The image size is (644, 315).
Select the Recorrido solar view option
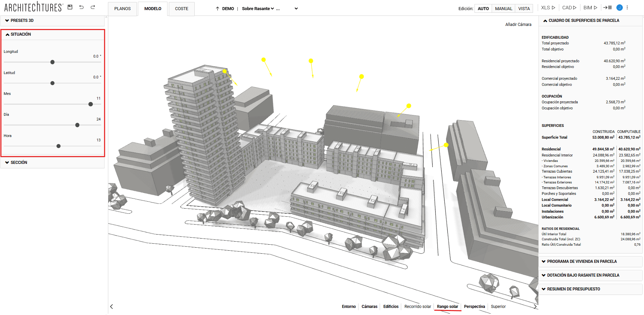418,306
